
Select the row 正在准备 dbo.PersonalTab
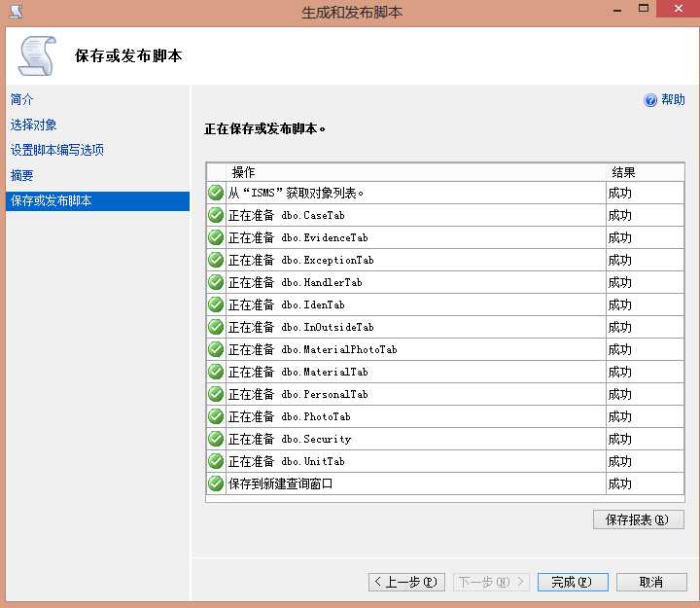[445, 394]
